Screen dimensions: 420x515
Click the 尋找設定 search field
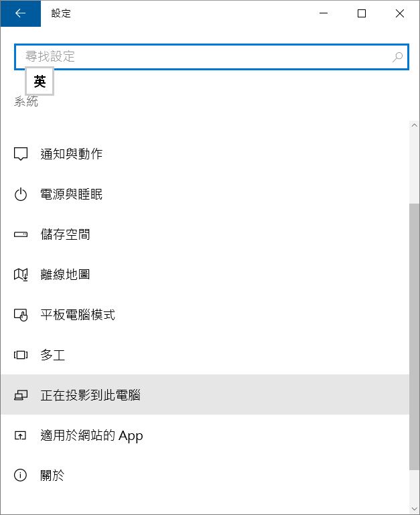(x=212, y=57)
